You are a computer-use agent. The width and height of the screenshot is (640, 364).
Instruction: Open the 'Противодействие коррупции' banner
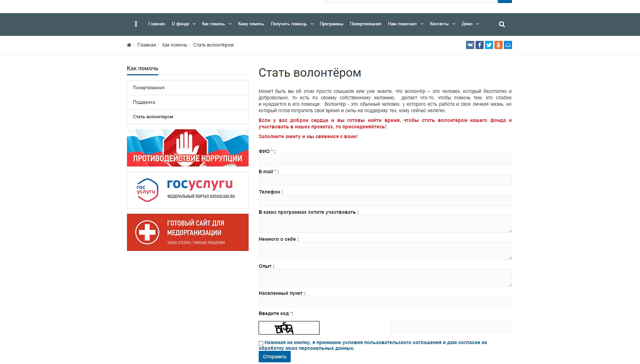coord(187,148)
